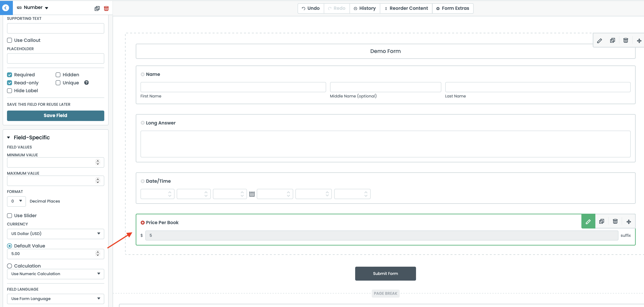Click the Maximum Value stepper up arrow

(98, 179)
